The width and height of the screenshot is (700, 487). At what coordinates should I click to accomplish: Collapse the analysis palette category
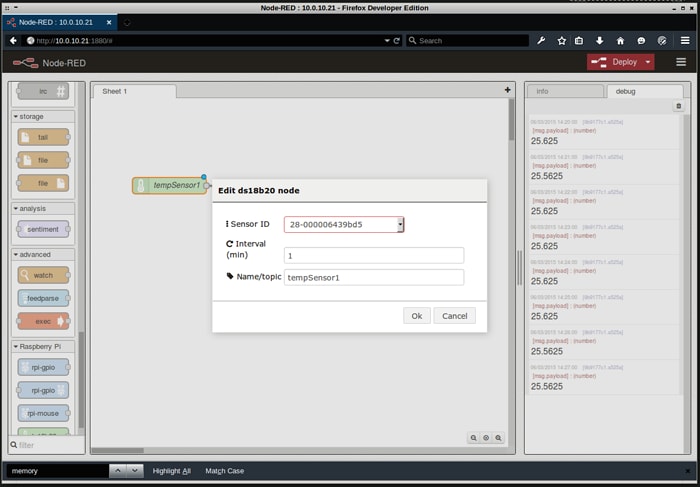[x=43, y=208]
